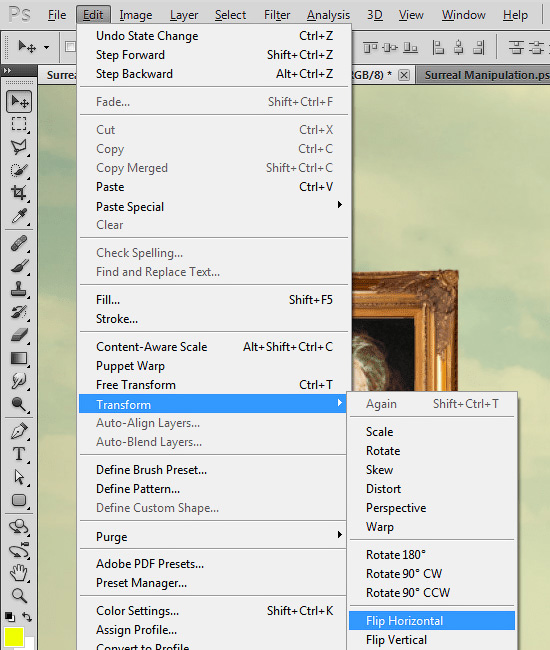Select the Brush tool

click(x=19, y=266)
